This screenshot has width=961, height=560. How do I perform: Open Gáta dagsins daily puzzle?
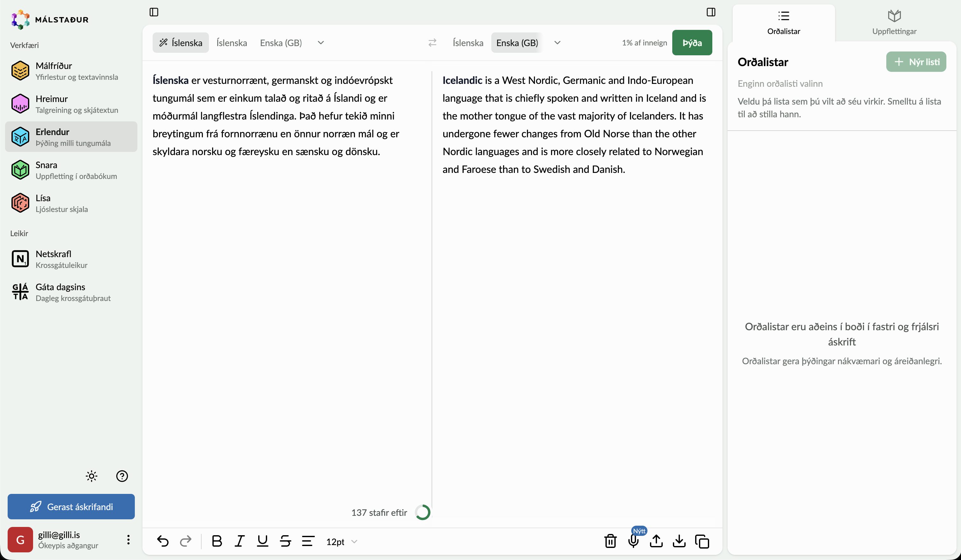point(71,292)
